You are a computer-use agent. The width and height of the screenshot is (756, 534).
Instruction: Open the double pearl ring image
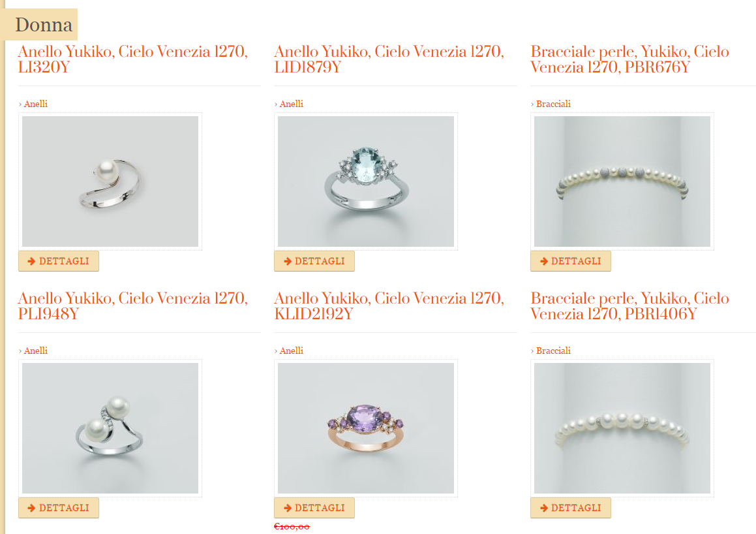coord(110,428)
